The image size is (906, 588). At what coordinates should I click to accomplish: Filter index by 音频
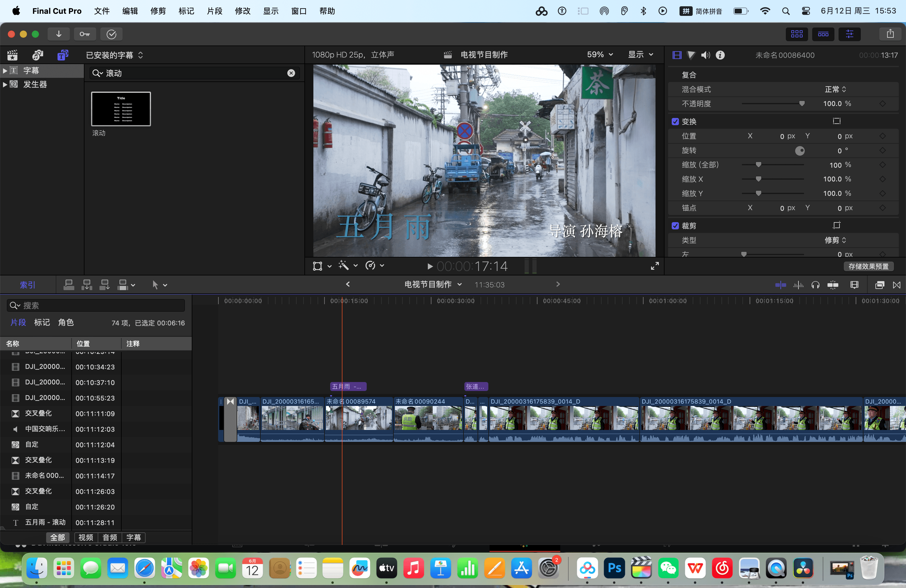point(110,537)
